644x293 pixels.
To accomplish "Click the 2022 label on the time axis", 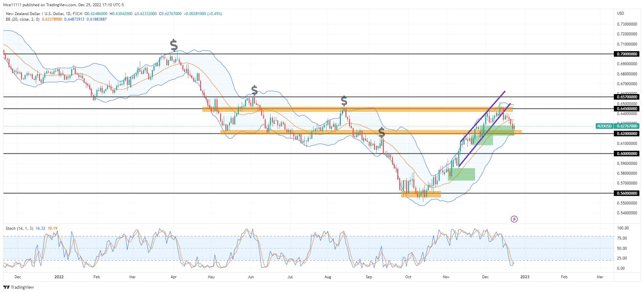I will tap(59, 277).
